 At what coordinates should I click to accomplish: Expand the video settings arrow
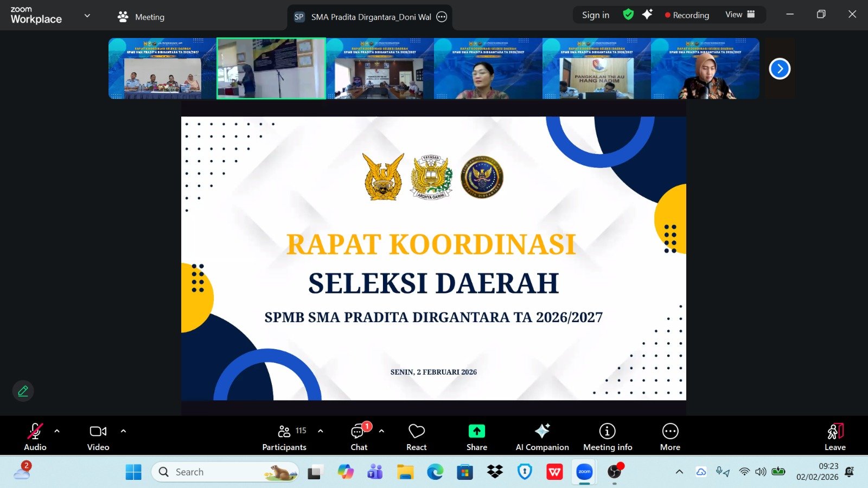click(123, 431)
